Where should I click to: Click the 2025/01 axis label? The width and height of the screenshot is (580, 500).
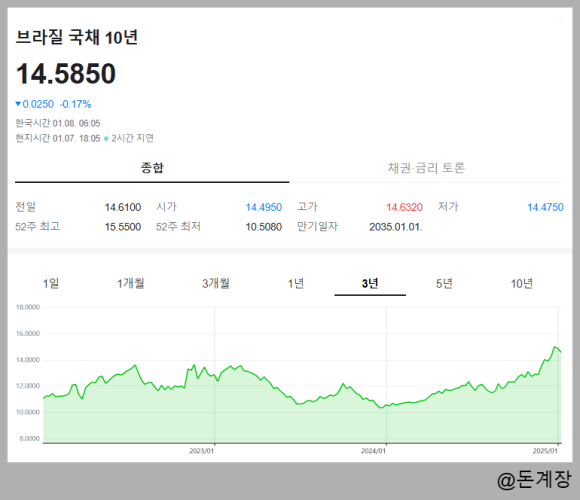(x=545, y=451)
